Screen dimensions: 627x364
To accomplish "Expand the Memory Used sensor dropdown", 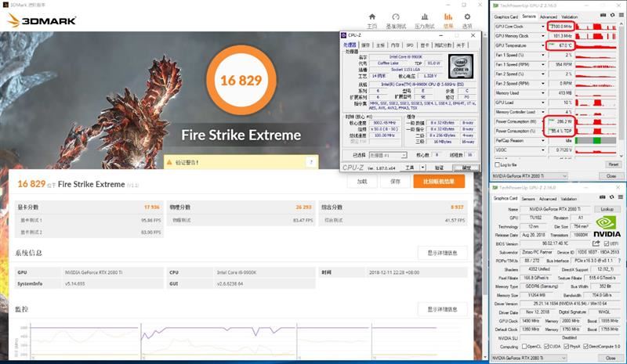I will pos(543,93).
